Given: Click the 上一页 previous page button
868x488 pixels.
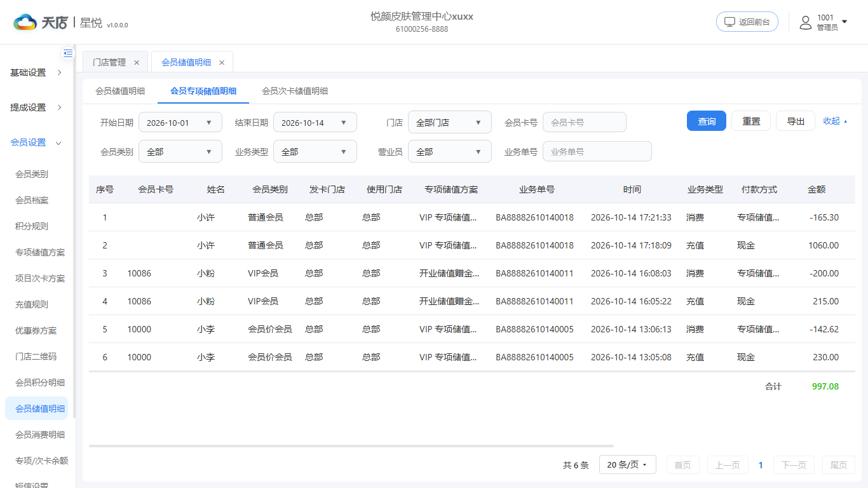Looking at the screenshot, I should (728, 465).
